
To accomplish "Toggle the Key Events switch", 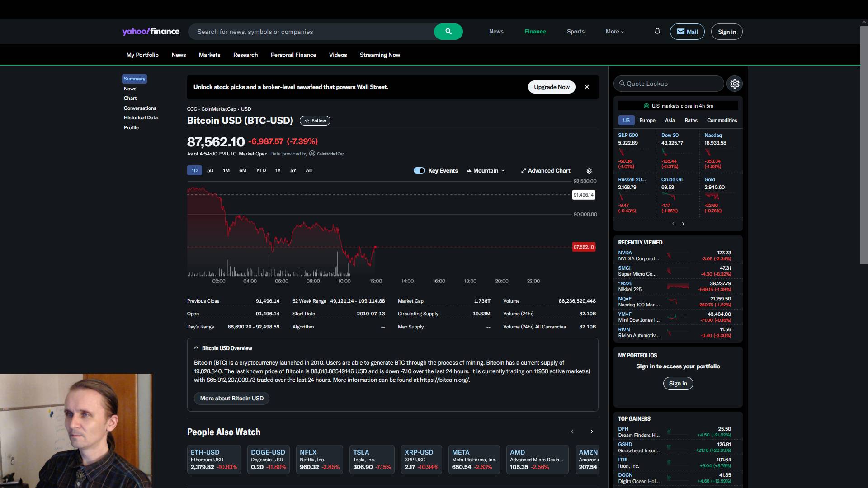I will pos(419,171).
